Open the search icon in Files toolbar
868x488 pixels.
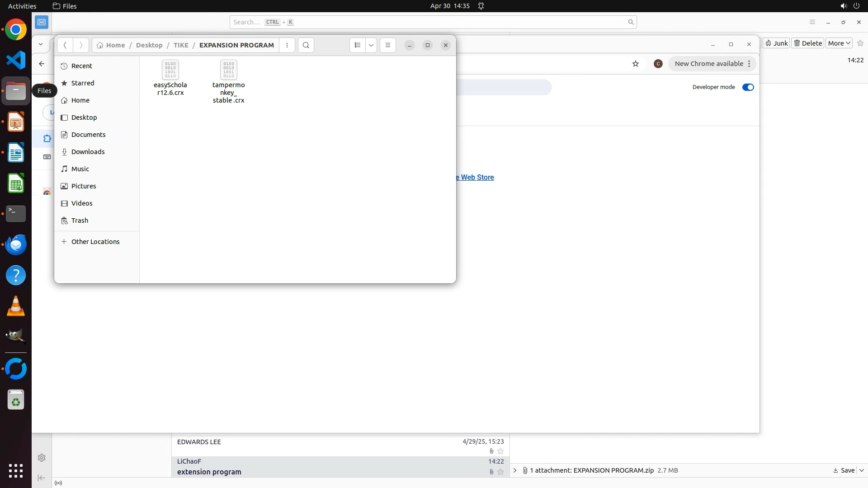[x=306, y=45]
